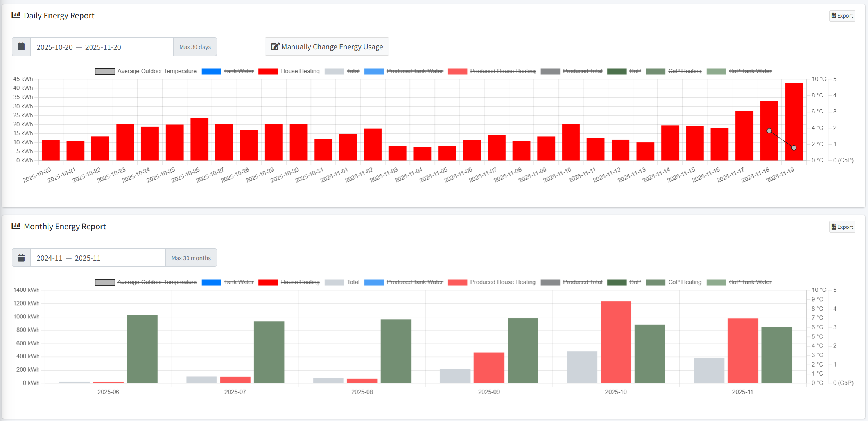868x421 pixels.
Task: Click the temperature data point on 2025-11-18
Action: pos(769,131)
